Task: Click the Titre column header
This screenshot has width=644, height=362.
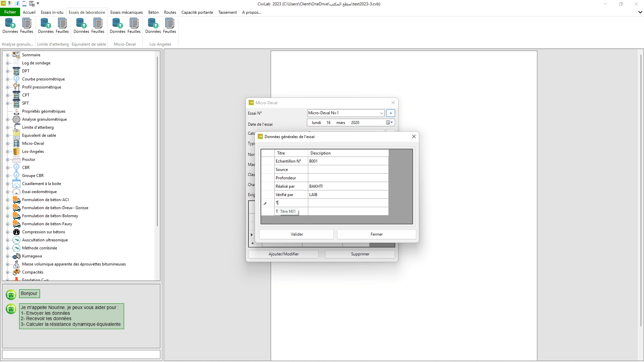Action: pyautogui.click(x=291, y=153)
